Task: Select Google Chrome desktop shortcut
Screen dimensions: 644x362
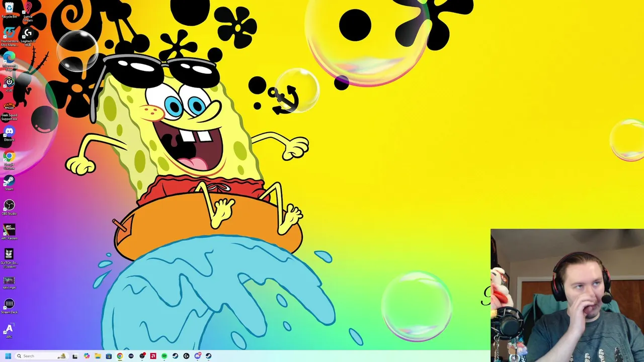Action: click(x=9, y=160)
